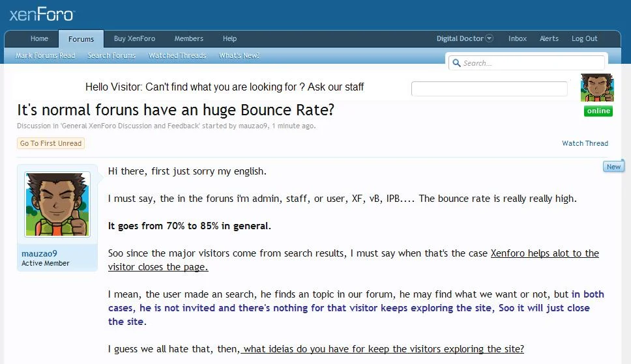
Task: Open Buy XenForo tab
Action: pyautogui.click(x=134, y=38)
